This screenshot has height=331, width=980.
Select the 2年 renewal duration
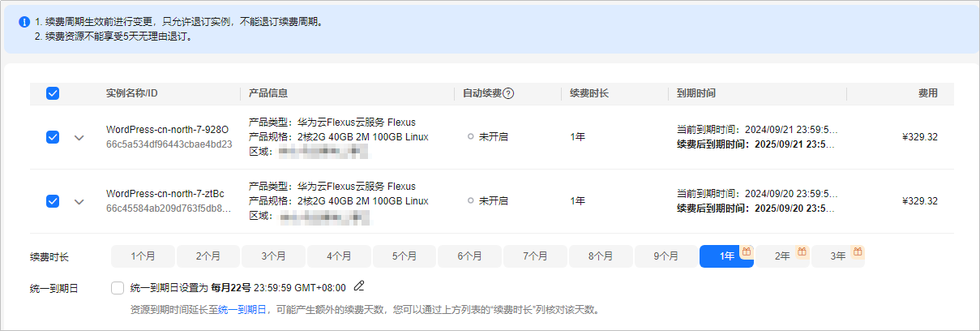click(782, 256)
